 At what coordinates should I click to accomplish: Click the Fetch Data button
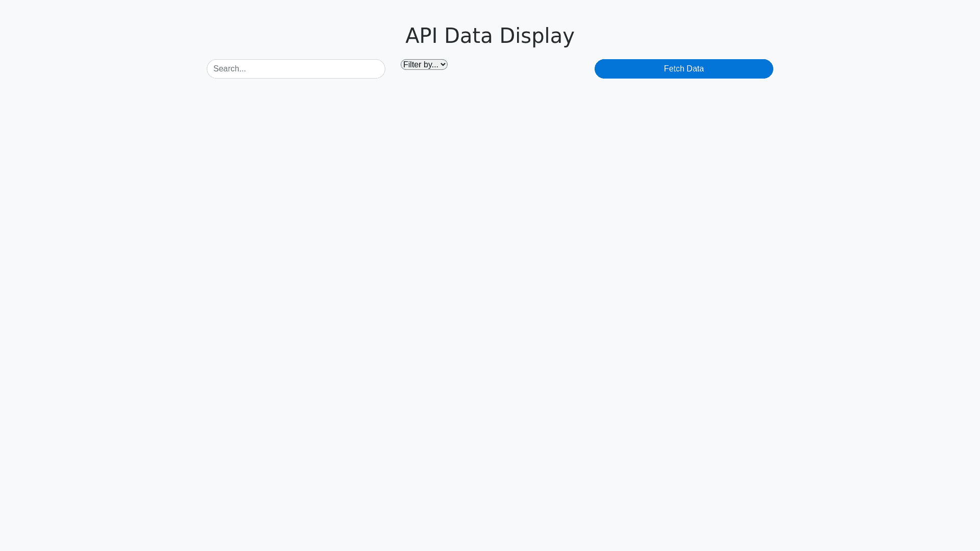click(683, 69)
